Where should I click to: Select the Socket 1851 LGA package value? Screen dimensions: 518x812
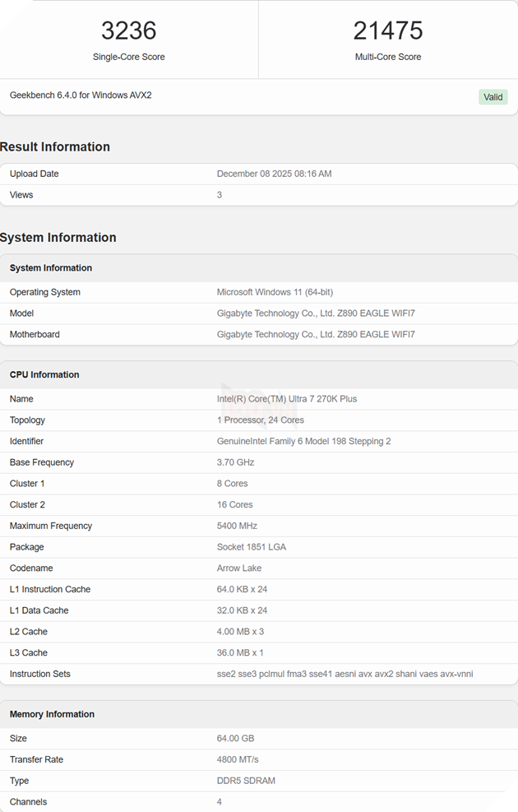point(251,547)
